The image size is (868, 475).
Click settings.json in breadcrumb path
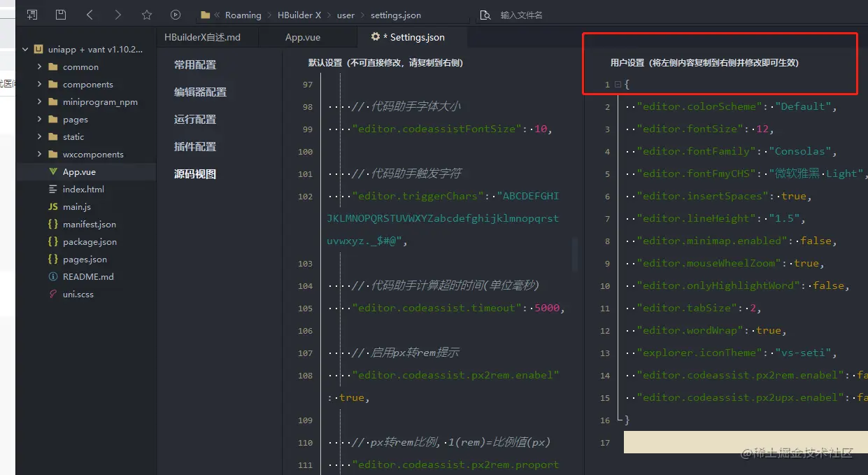(x=396, y=15)
